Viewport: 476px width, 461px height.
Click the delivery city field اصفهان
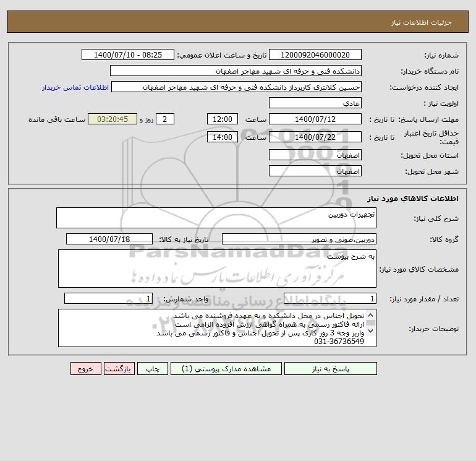click(315, 171)
